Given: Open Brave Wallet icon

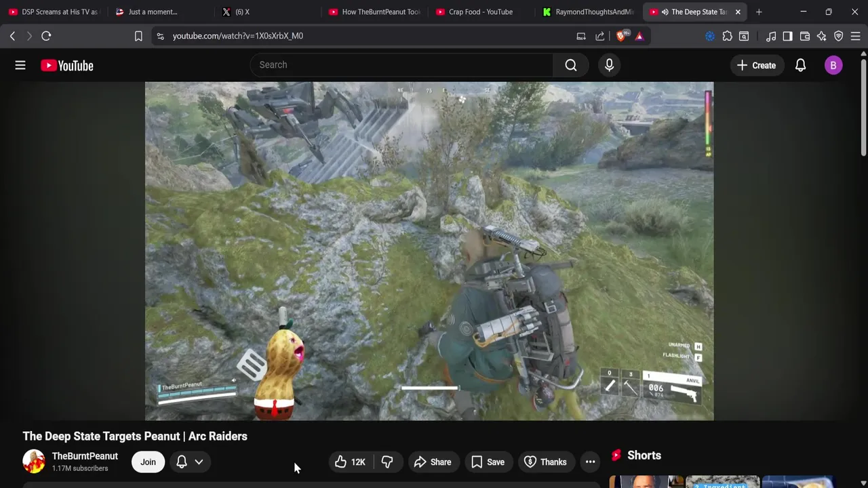Looking at the screenshot, I should coord(805,36).
